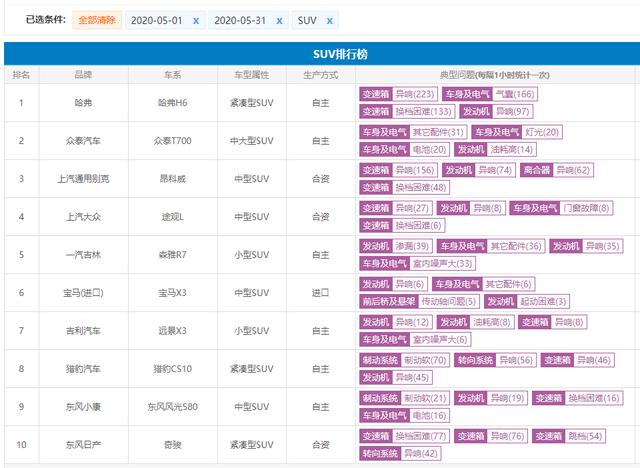The width and height of the screenshot is (640, 468).
Task: Open the 东风日产 brand link
Action: pos(83,445)
